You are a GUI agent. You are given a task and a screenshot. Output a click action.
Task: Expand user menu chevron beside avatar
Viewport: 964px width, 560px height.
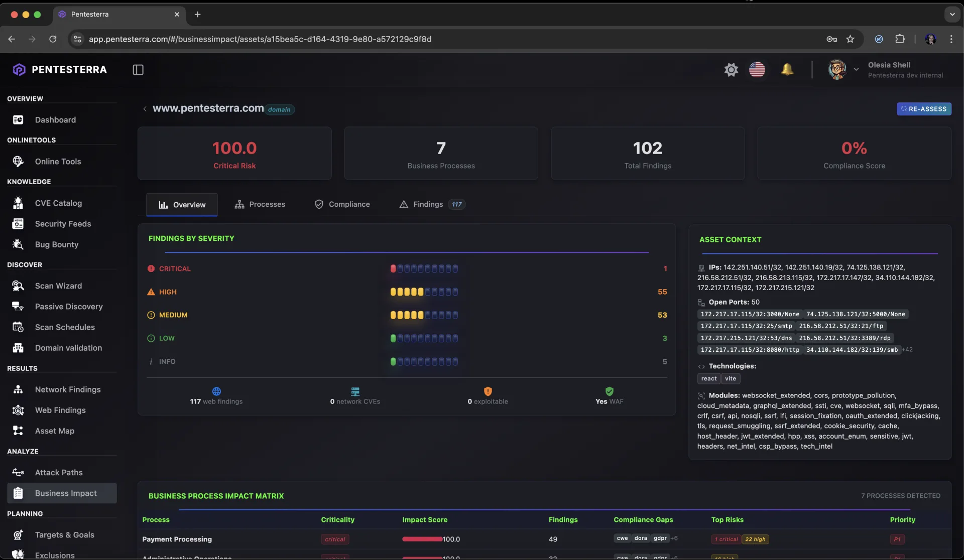point(856,70)
